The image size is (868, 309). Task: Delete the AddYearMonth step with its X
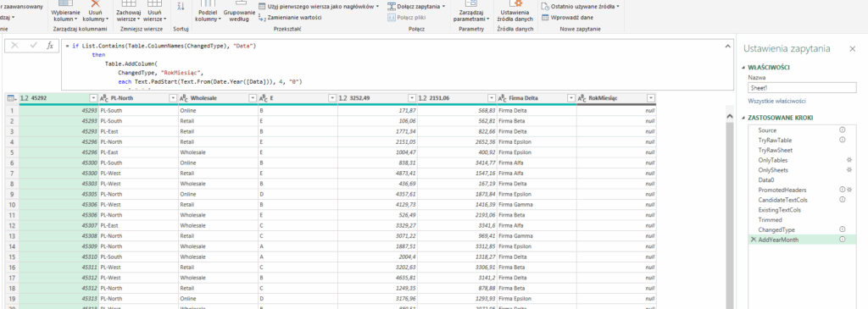(x=753, y=240)
